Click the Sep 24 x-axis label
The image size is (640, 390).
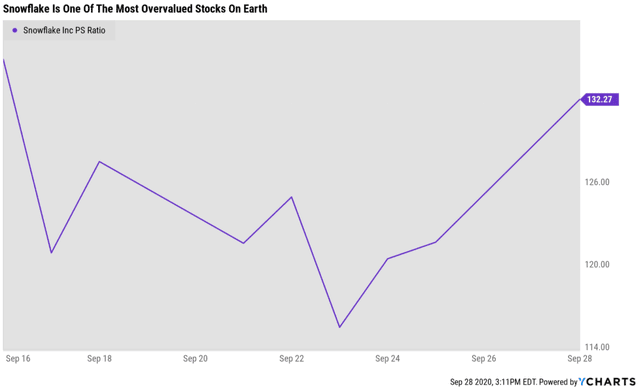coord(387,359)
